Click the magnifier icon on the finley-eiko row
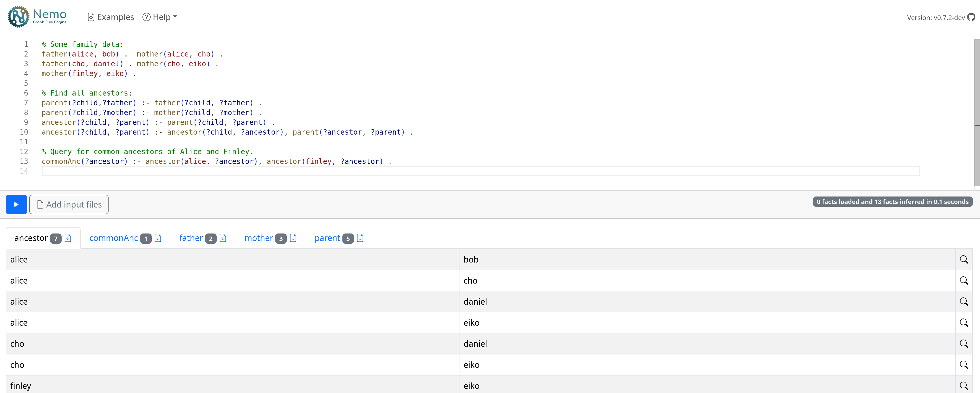980x393 pixels. [x=964, y=385]
